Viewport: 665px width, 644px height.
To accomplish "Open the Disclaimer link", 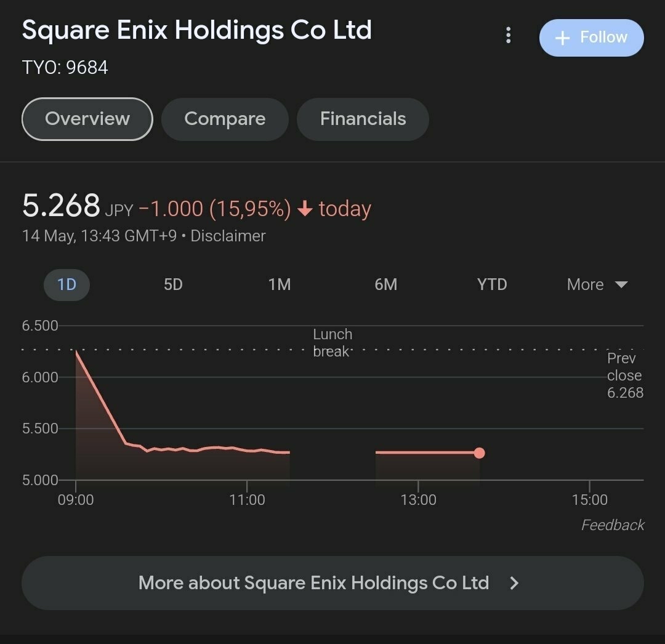I will (228, 236).
